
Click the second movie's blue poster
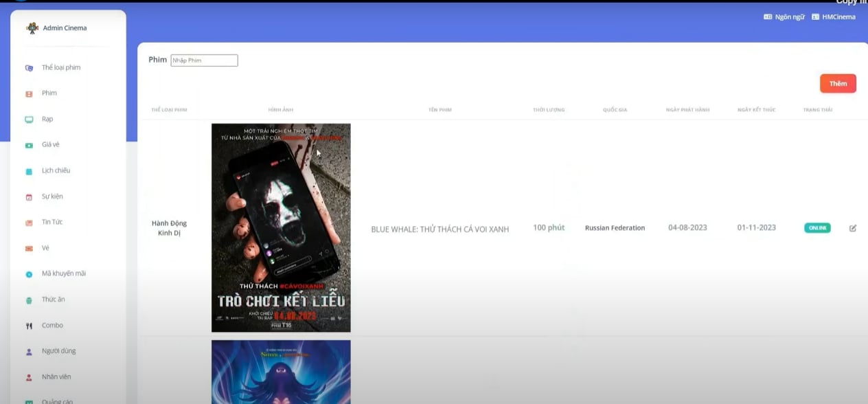281,372
